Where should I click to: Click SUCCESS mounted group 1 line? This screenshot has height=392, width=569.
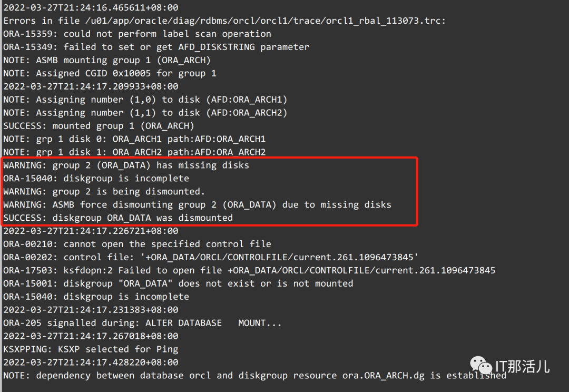(x=99, y=126)
